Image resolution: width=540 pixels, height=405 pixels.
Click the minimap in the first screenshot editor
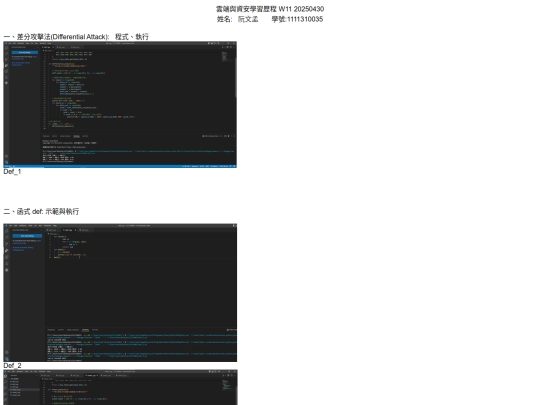[x=225, y=57]
